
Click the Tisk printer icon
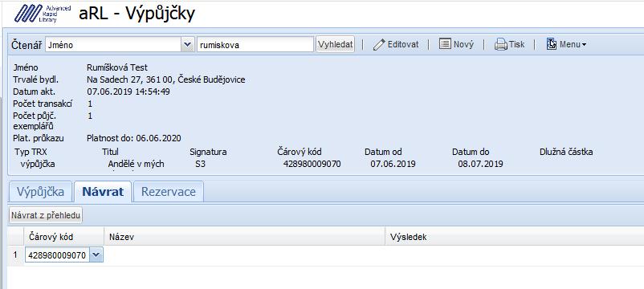[x=500, y=44]
